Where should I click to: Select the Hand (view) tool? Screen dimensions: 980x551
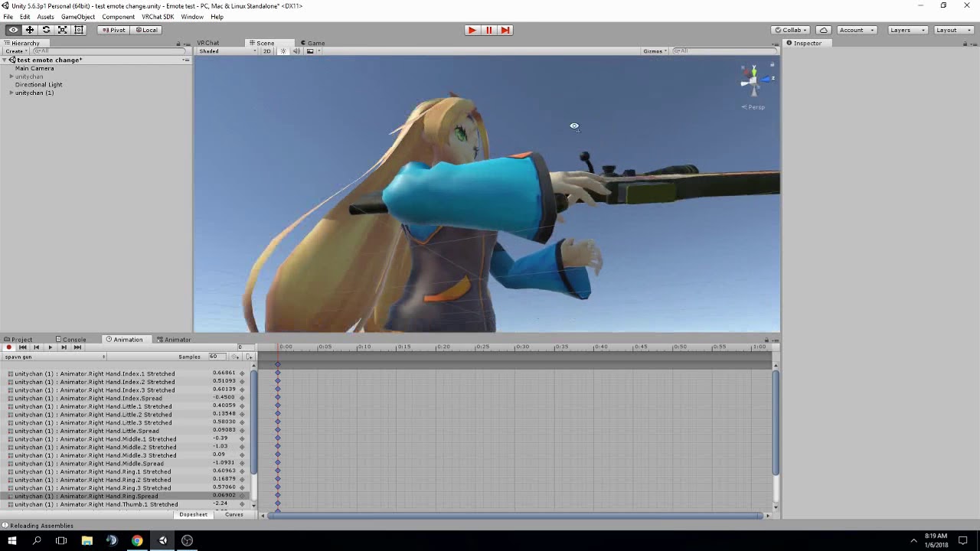pos(13,30)
